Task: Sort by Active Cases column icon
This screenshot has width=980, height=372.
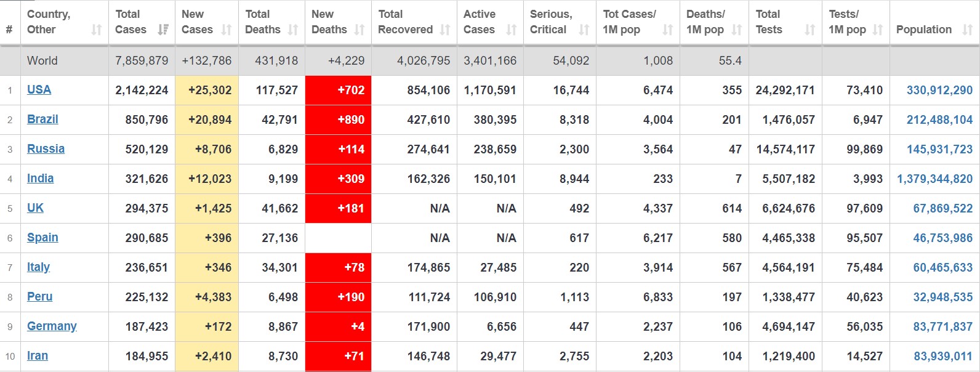Action: point(511,30)
